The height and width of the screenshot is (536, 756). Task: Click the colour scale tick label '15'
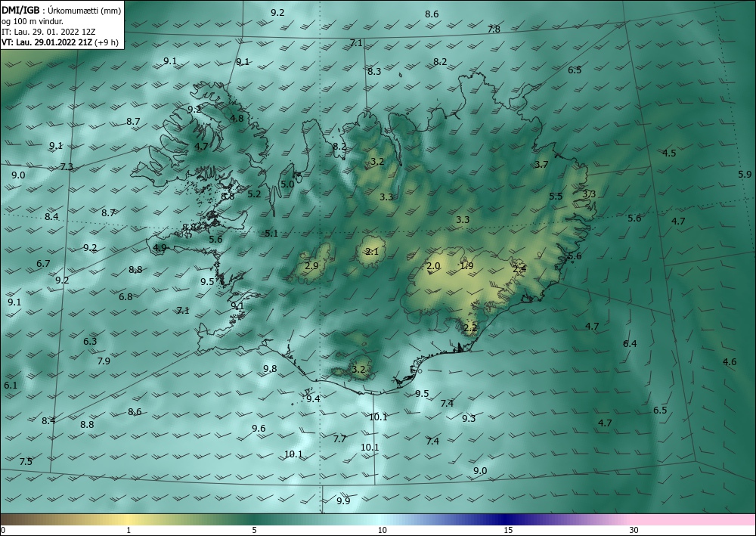pyautogui.click(x=508, y=530)
